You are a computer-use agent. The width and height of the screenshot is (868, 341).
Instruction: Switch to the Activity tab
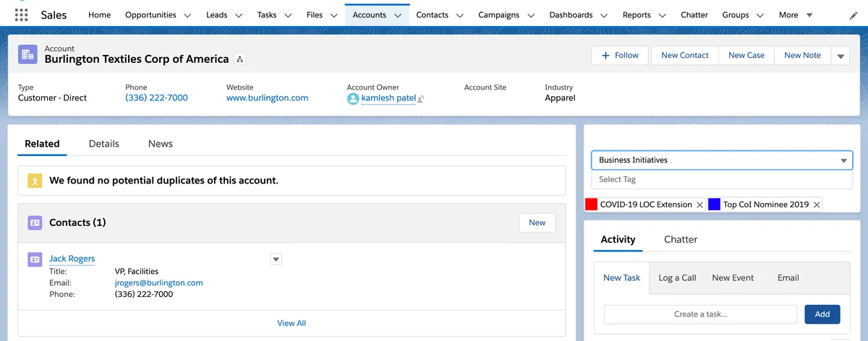618,239
